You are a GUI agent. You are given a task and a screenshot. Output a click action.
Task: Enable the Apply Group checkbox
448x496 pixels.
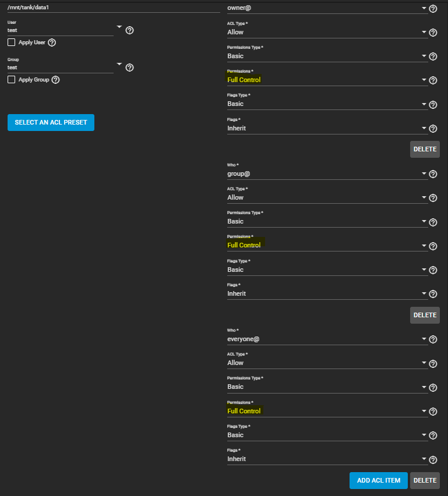point(11,79)
